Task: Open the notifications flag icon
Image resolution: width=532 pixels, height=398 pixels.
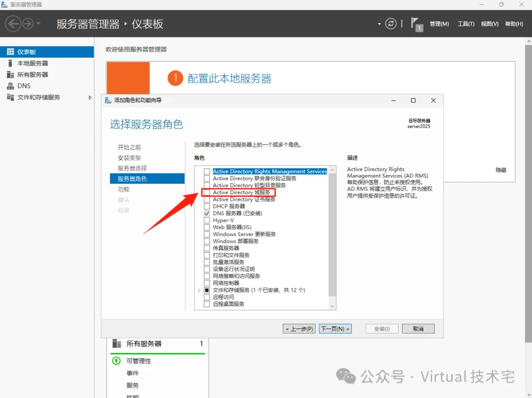Action: pos(416,25)
